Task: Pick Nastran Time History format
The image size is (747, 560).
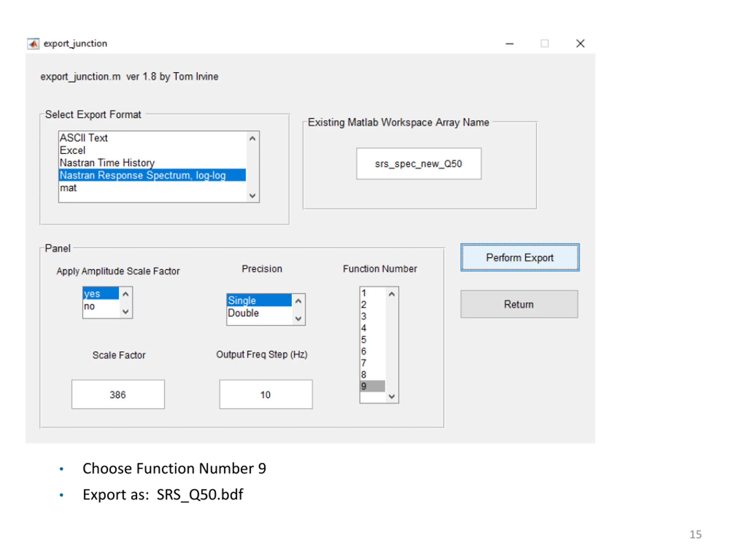Action: [x=152, y=163]
